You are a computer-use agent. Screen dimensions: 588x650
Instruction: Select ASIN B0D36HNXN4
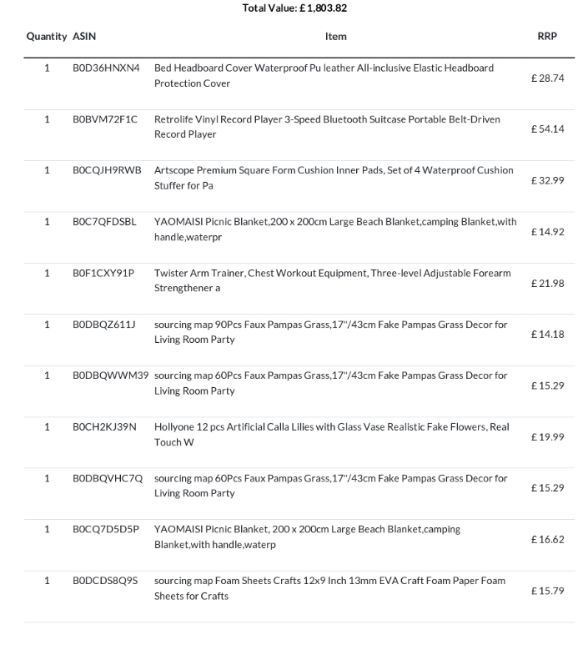(106, 68)
